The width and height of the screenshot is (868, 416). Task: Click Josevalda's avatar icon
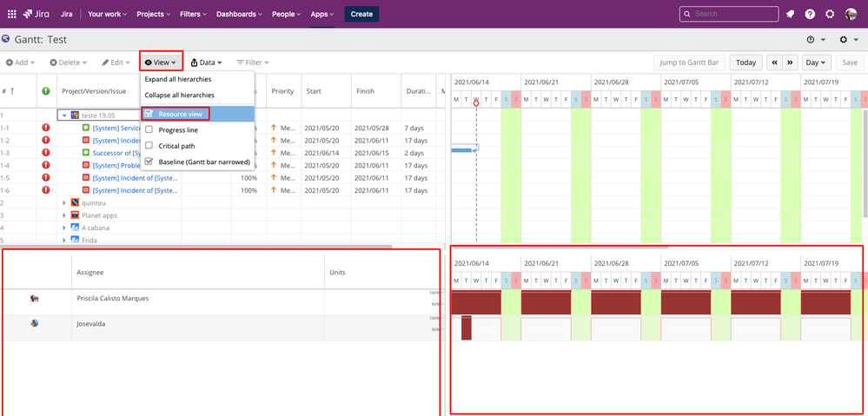click(35, 323)
